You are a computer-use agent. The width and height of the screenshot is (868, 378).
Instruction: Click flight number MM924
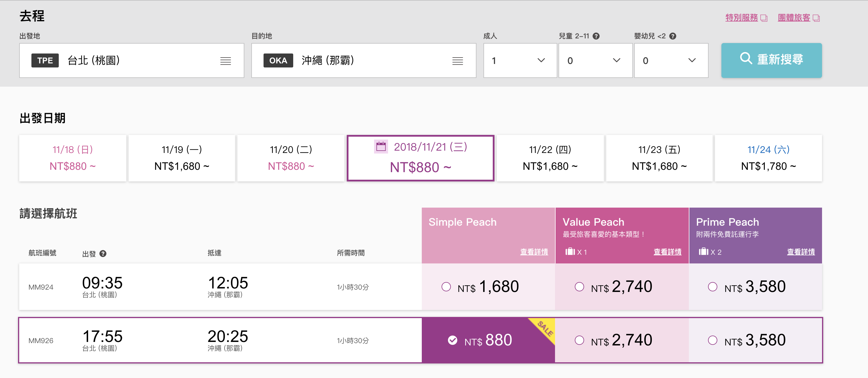[x=41, y=287]
